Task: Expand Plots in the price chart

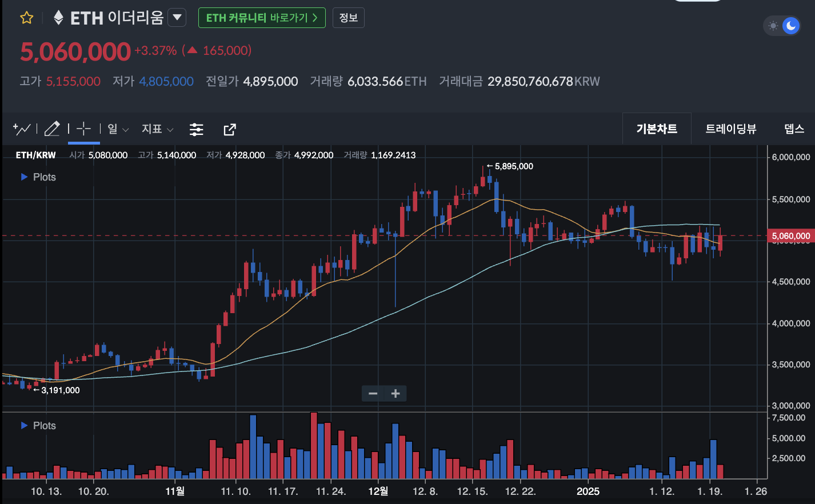Action: 38,177
